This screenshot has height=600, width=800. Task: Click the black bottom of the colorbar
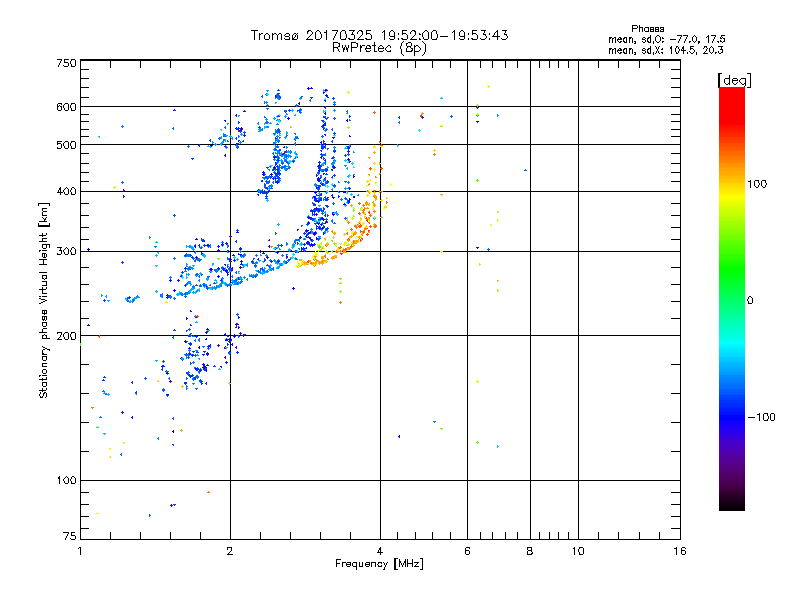(x=732, y=503)
